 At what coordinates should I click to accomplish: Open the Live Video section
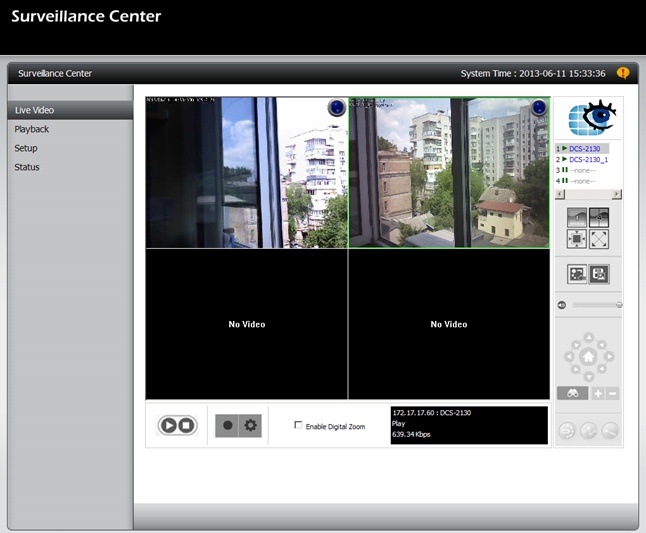70,110
